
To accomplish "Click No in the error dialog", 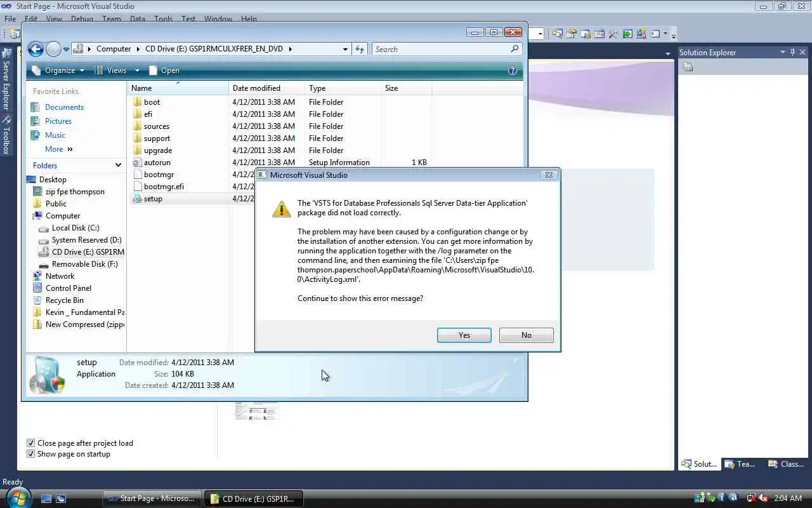I will [x=527, y=335].
